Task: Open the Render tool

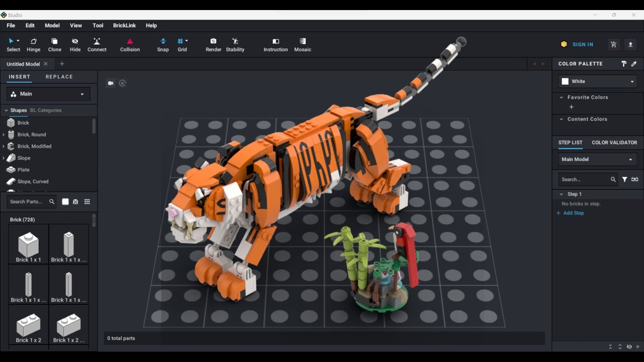Action: tap(213, 45)
